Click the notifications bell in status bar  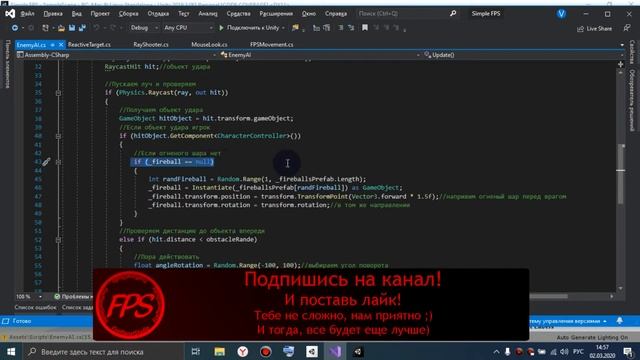(620, 321)
